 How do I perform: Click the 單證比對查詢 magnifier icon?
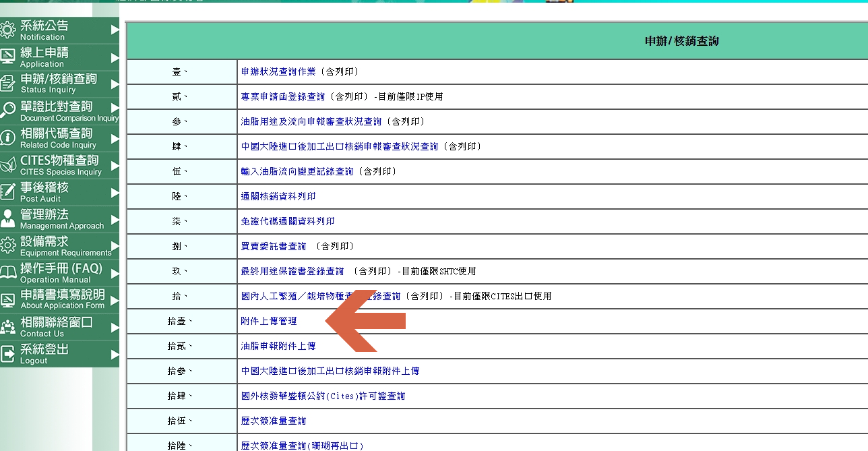8,111
